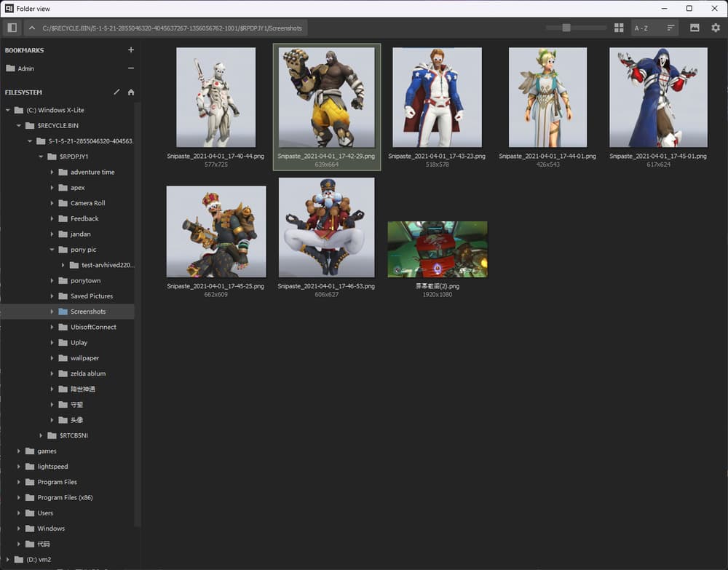Viewport: 728px width, 570px height.
Task: Open settings with the gear icon
Action: tap(716, 28)
